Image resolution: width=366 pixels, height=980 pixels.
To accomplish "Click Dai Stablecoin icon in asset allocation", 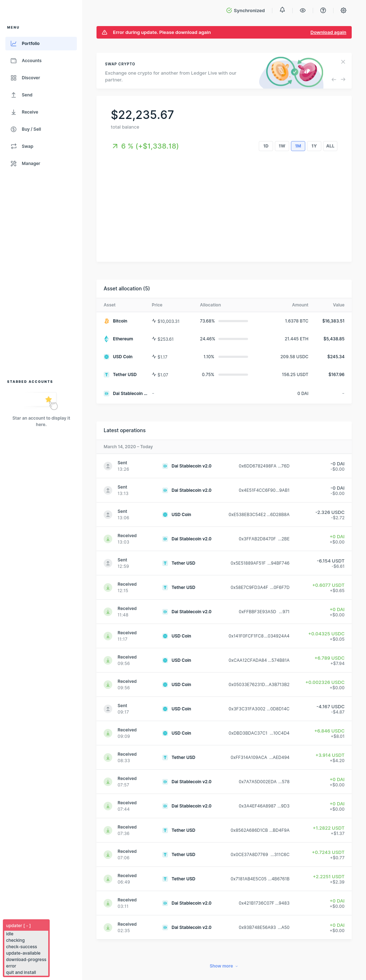I will click(107, 393).
